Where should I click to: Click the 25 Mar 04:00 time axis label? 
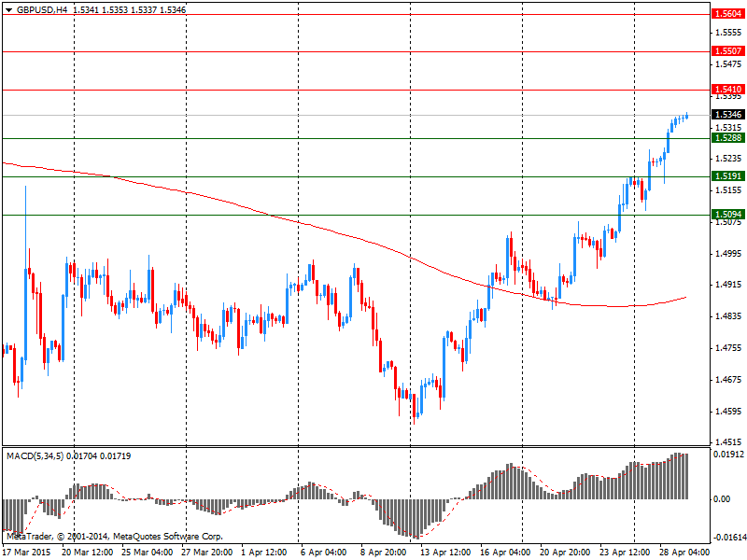pyautogui.click(x=148, y=553)
